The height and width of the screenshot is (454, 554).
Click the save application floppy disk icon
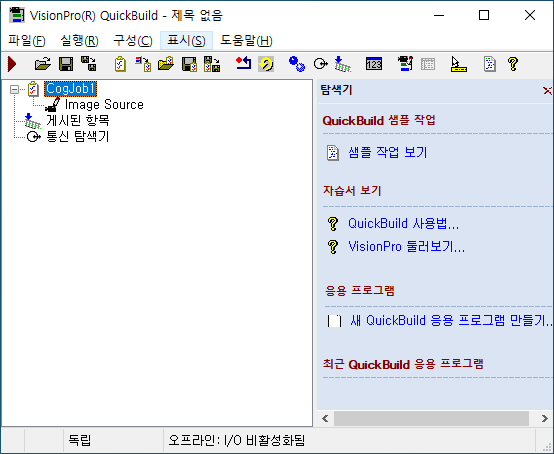[x=66, y=64]
